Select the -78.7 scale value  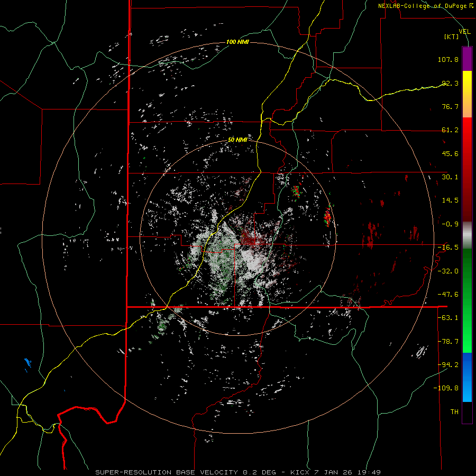pos(448,342)
